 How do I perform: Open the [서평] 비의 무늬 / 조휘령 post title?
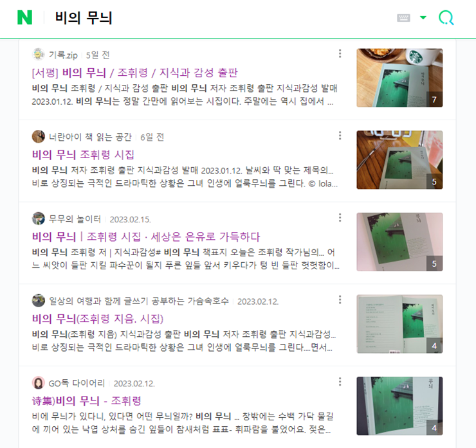click(135, 73)
